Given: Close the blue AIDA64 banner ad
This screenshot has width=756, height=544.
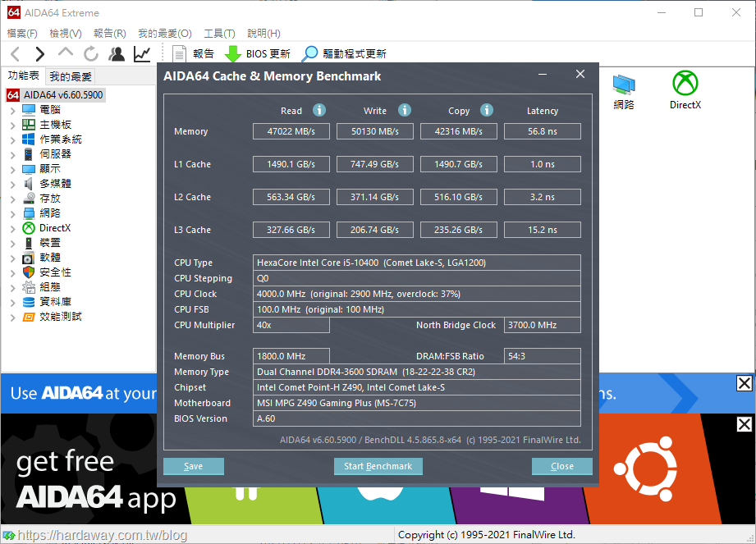Looking at the screenshot, I should click(744, 383).
